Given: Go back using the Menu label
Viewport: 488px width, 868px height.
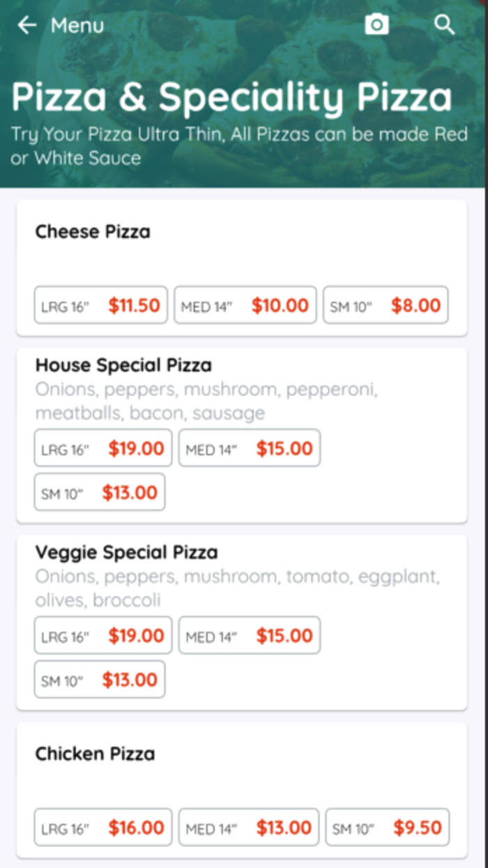Looking at the screenshot, I should tap(77, 26).
